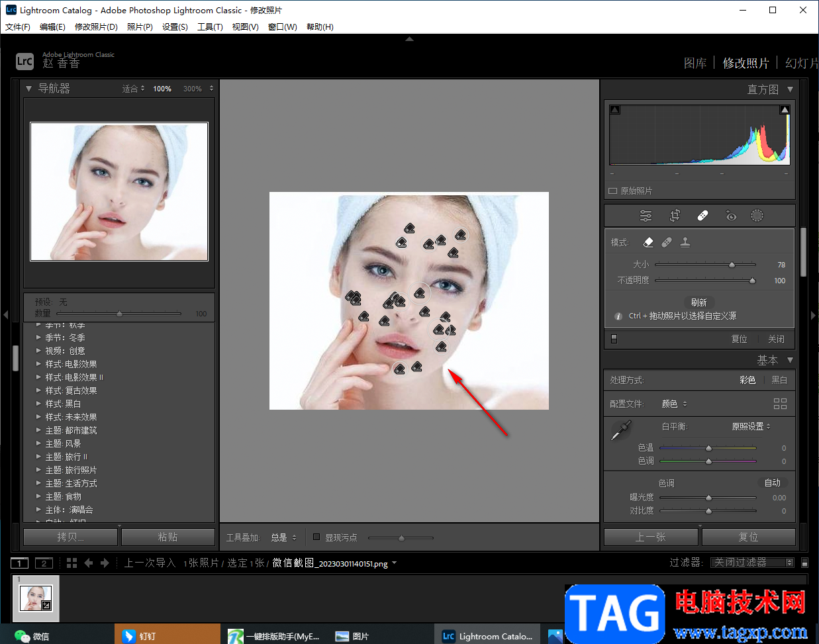Click the 刷新 button

click(x=699, y=302)
